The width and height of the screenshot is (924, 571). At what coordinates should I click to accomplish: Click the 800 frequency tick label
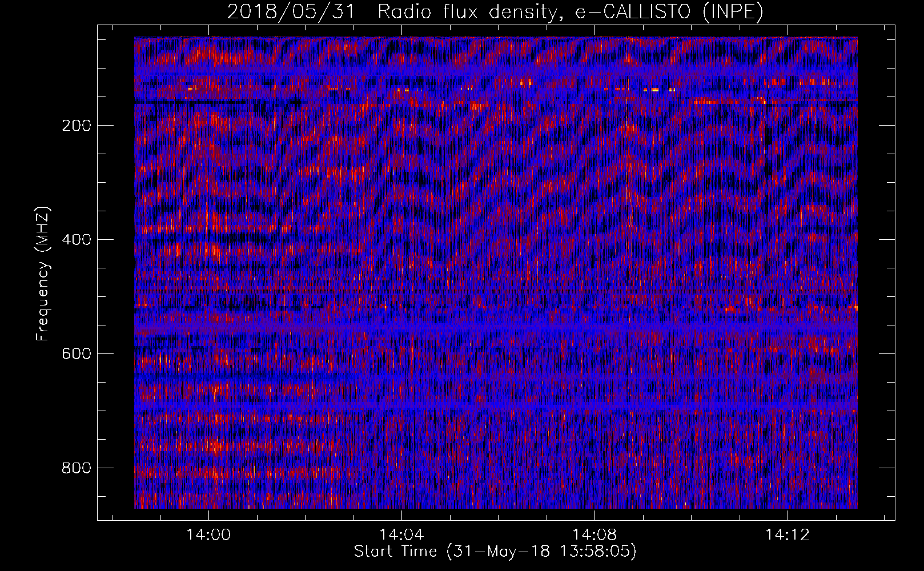point(77,468)
